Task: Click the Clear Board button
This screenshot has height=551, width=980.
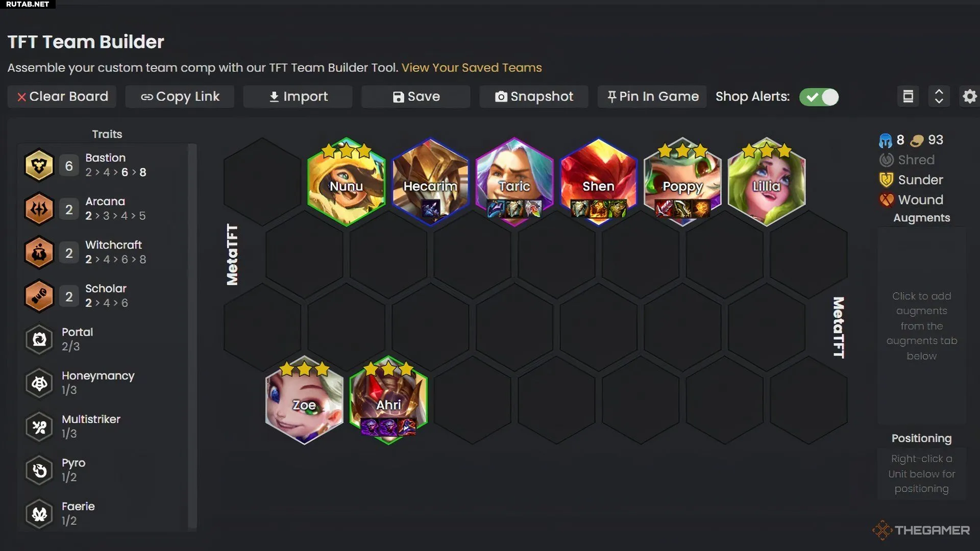Action: click(x=62, y=96)
